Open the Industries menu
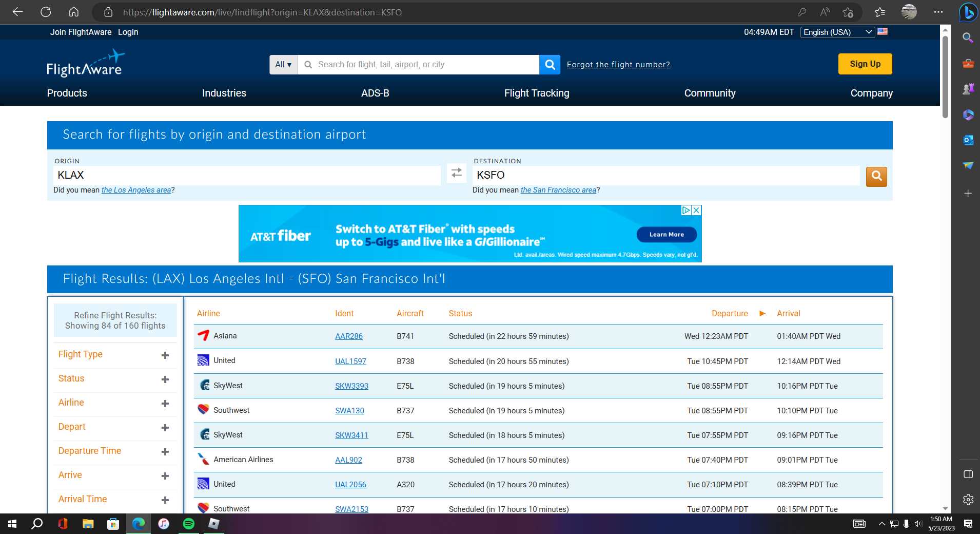This screenshot has height=534, width=980. pos(224,93)
